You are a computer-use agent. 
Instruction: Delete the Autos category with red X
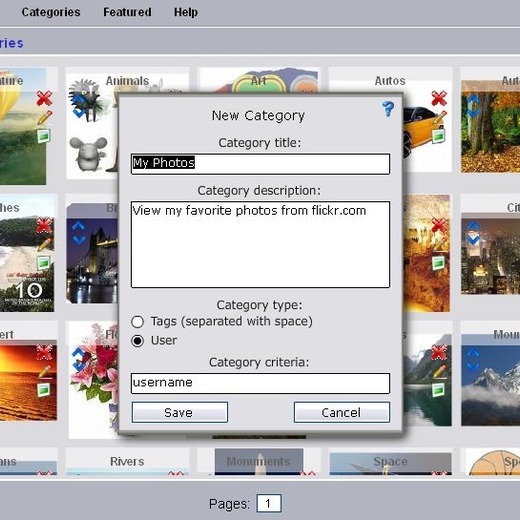pos(439,98)
